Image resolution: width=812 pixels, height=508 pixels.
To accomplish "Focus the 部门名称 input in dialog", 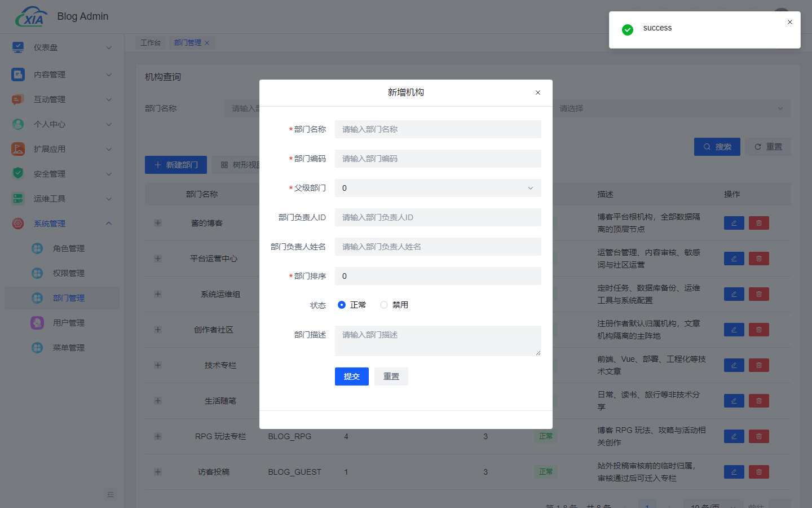I will click(438, 129).
